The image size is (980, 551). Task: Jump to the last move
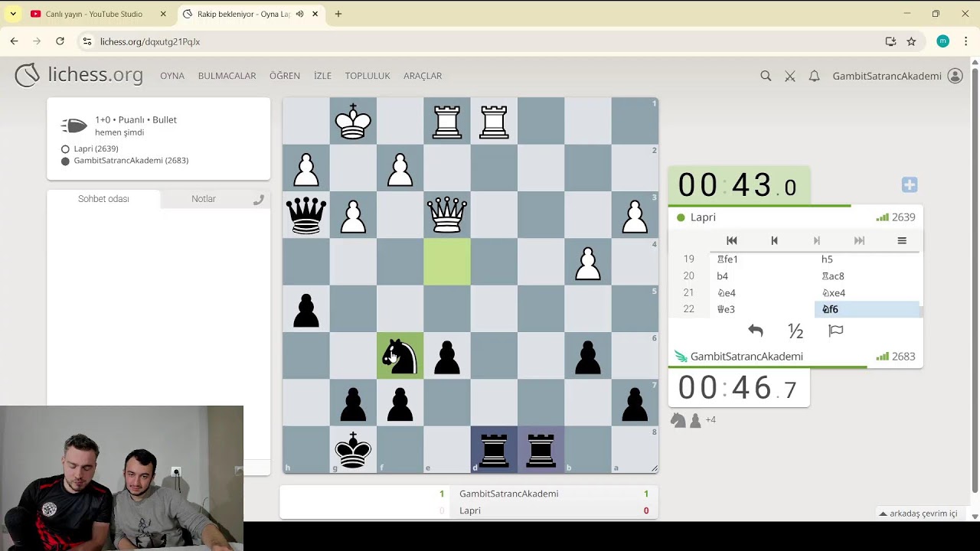tap(859, 240)
